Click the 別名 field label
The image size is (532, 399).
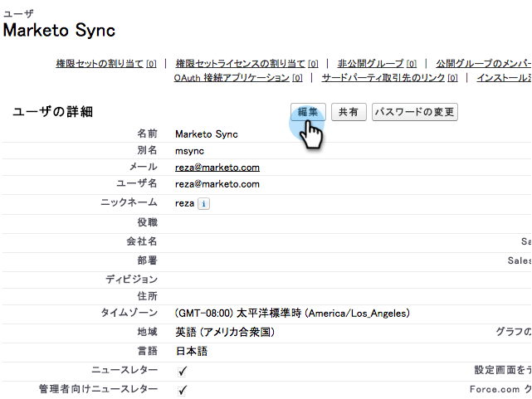[147, 150]
